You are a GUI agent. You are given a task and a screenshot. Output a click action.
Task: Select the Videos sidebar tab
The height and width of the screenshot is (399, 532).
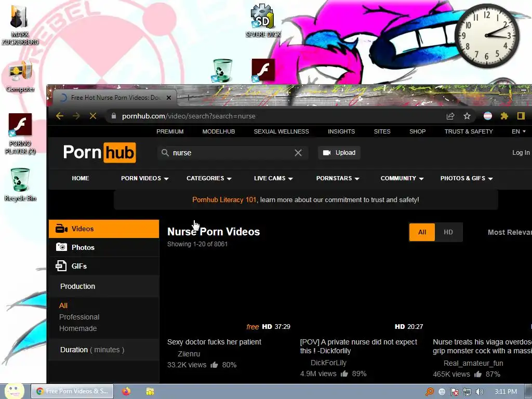click(x=104, y=229)
